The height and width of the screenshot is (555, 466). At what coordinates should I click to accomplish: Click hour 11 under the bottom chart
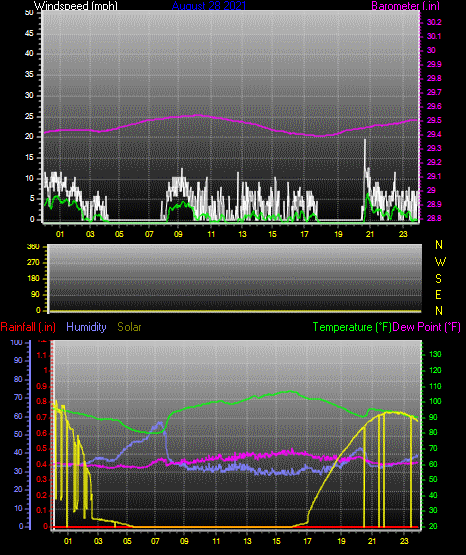click(x=216, y=541)
